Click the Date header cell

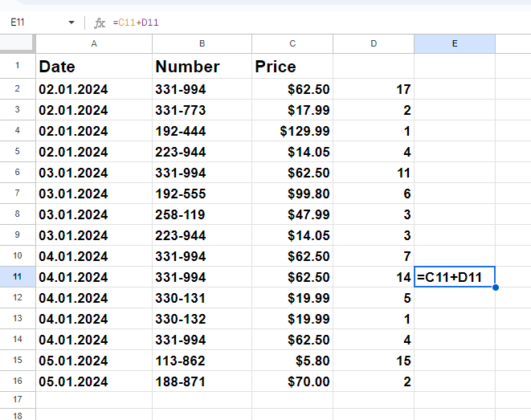coord(94,66)
